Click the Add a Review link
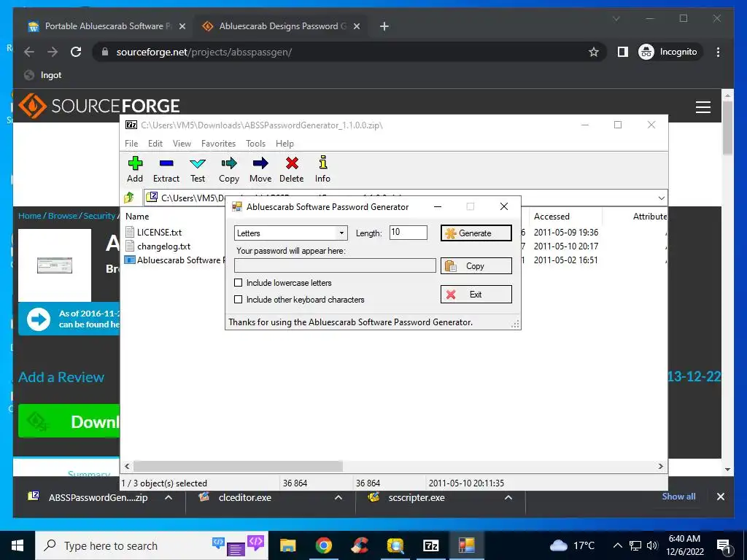 pyautogui.click(x=61, y=377)
